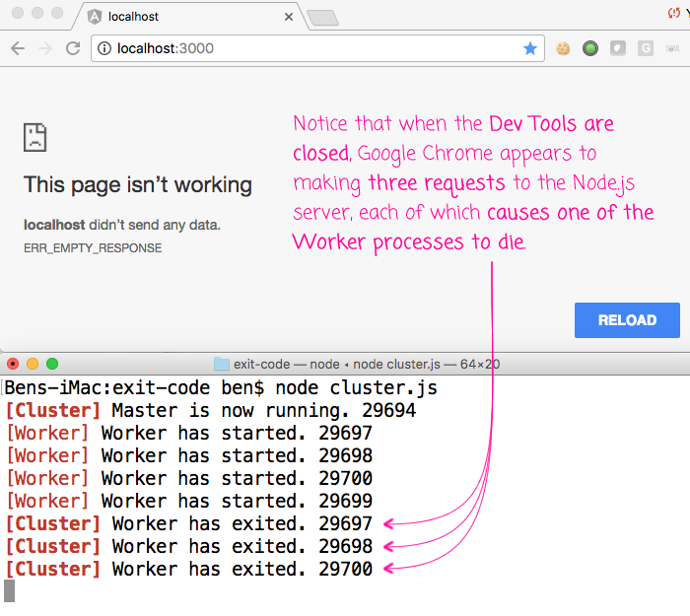View site information icon in address bar
This screenshot has height=616, width=690.
point(104,48)
